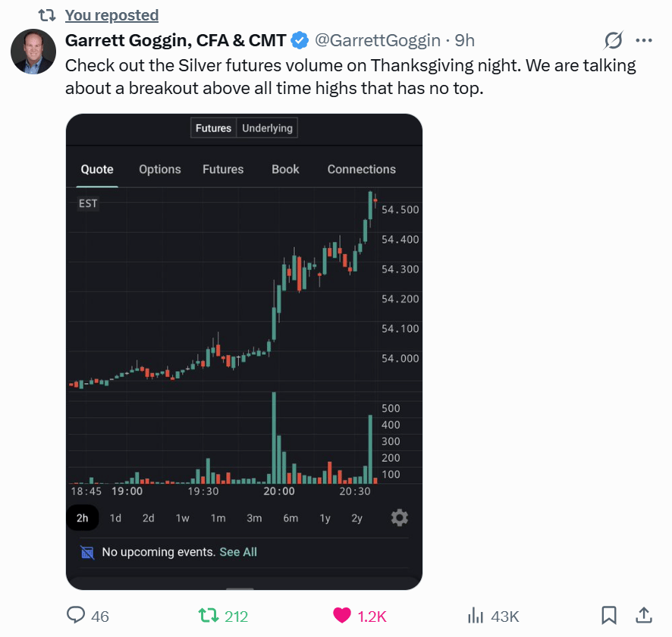
Task: Open the @GarrettGoggin handle link
Action: click(x=376, y=40)
